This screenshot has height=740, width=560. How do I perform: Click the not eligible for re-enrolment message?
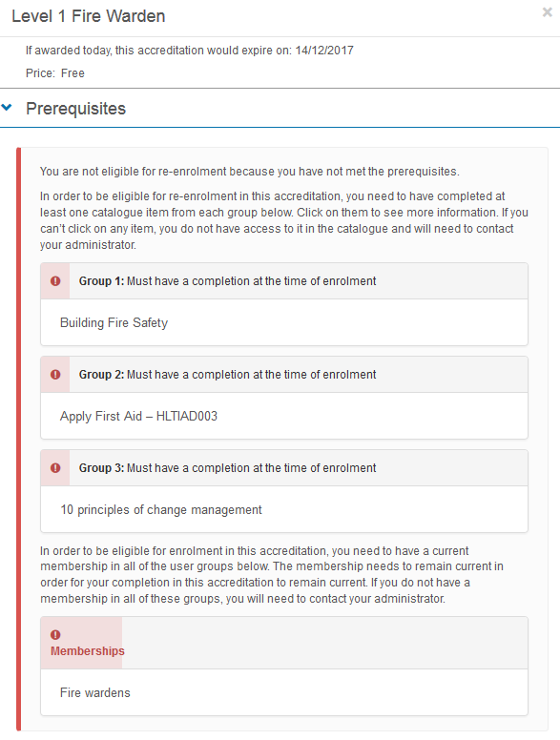[x=249, y=172]
